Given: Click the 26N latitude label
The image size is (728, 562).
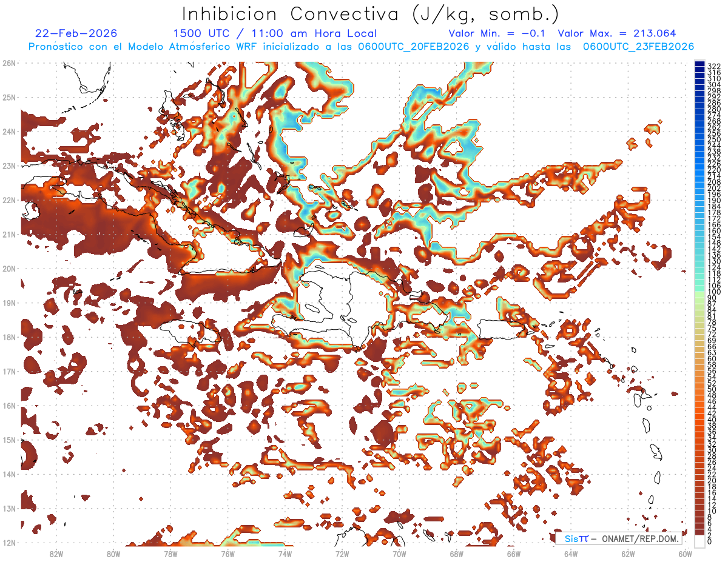Looking at the screenshot, I should (x=8, y=63).
